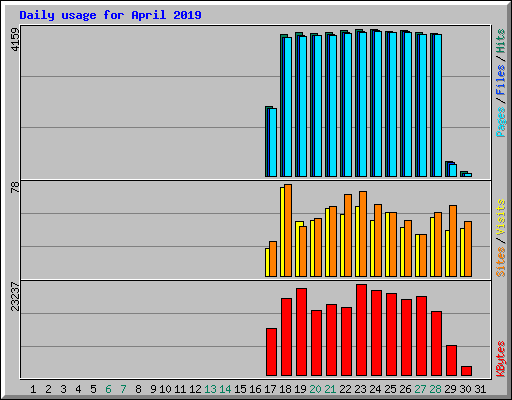512x400 pixels.
Task: Click the cyan Pages bar for day 18
Action: 288,107
